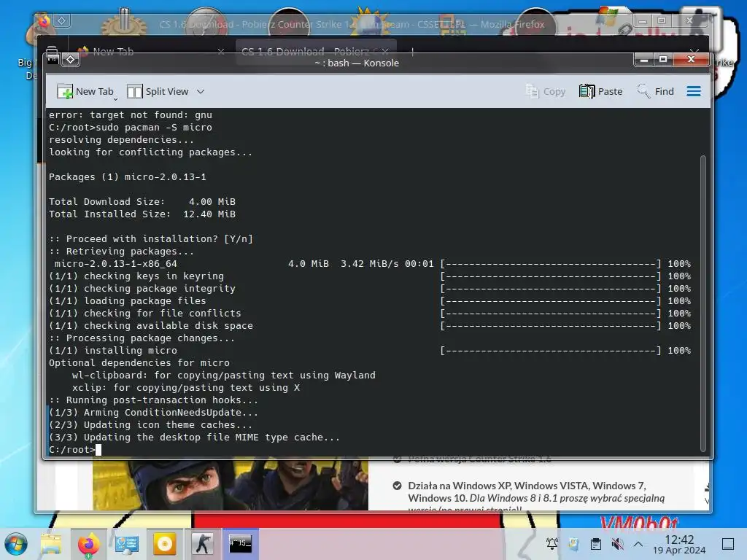The height and width of the screenshot is (560, 747).
Task: Click the Konsole window menu icon
Action: point(53,60)
